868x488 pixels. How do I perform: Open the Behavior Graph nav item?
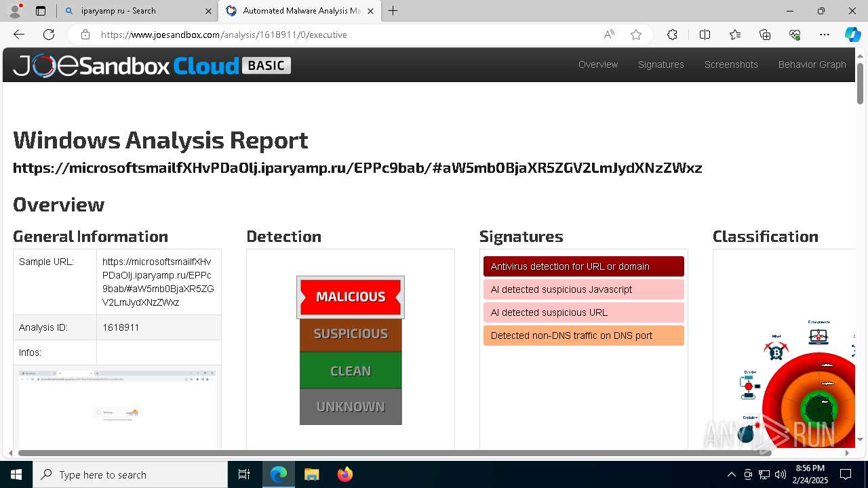[812, 64]
